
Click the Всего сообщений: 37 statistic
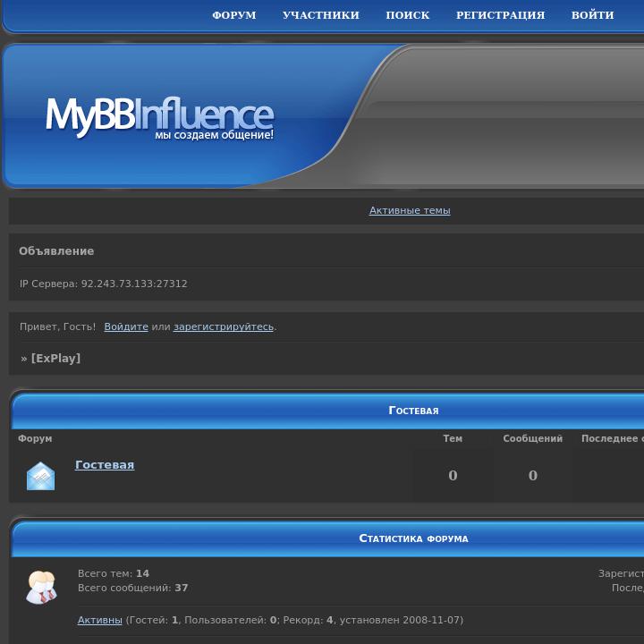click(x=132, y=588)
